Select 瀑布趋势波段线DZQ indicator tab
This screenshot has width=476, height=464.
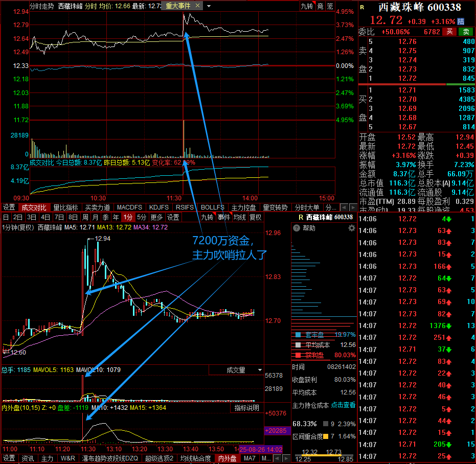(110, 458)
